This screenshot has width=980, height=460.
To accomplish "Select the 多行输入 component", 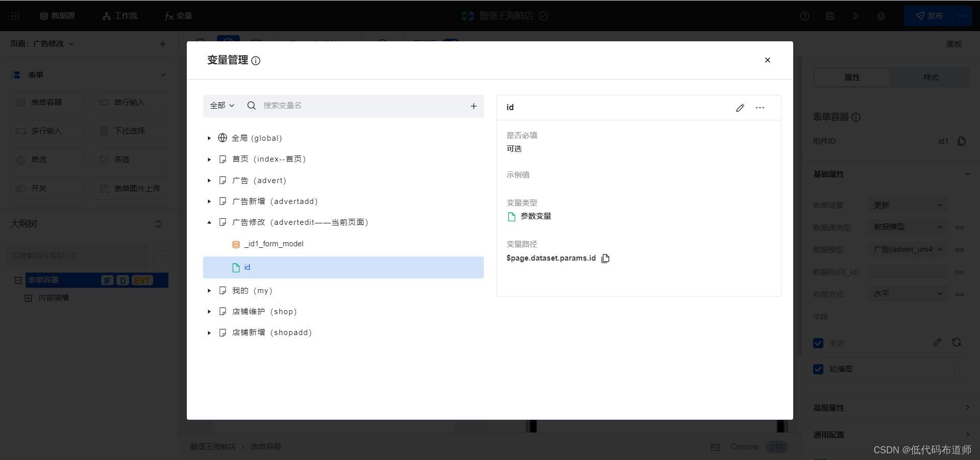I will 48,131.
